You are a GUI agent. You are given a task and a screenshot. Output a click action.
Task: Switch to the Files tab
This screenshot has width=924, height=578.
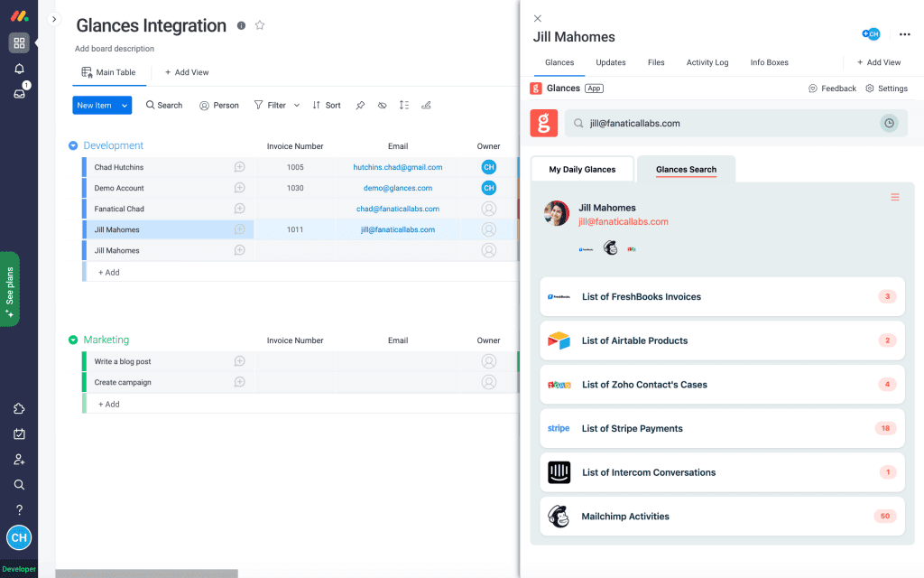coord(656,62)
